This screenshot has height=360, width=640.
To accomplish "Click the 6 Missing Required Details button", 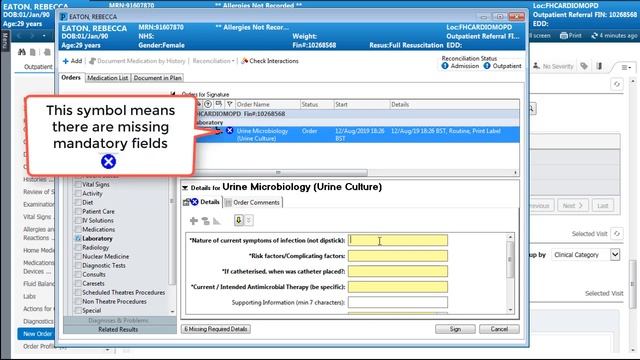I will point(216,329).
